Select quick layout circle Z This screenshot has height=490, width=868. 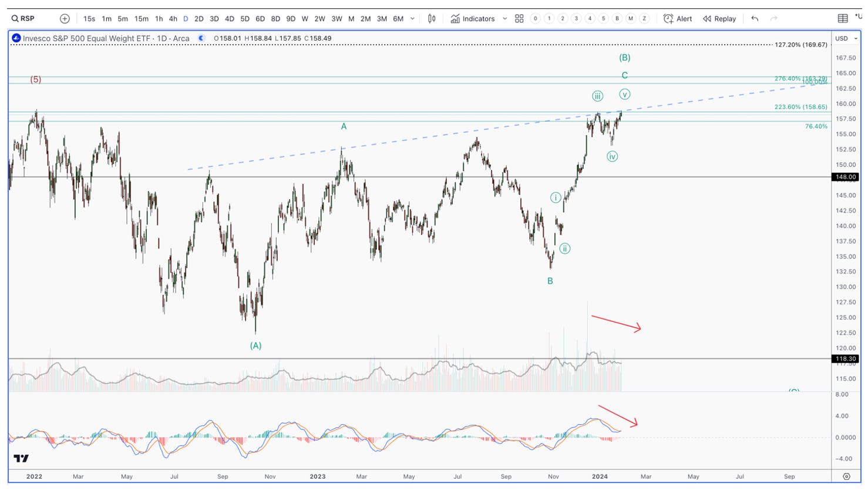click(x=644, y=19)
